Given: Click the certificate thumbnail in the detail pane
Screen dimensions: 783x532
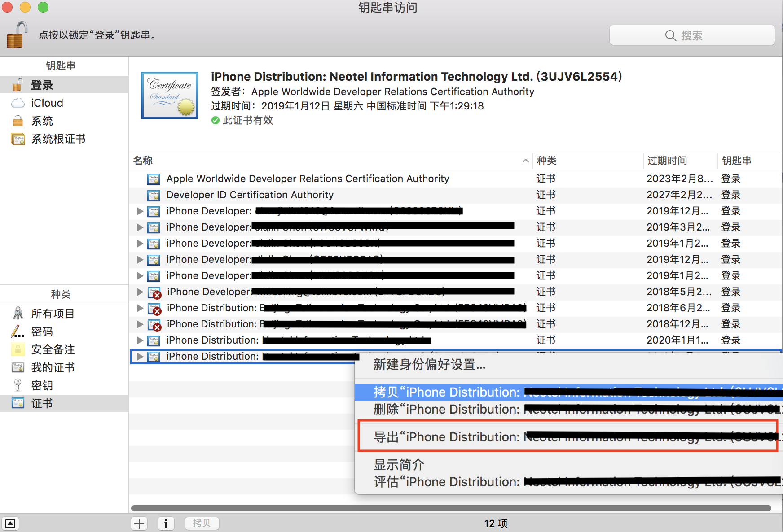Looking at the screenshot, I should 169,95.
